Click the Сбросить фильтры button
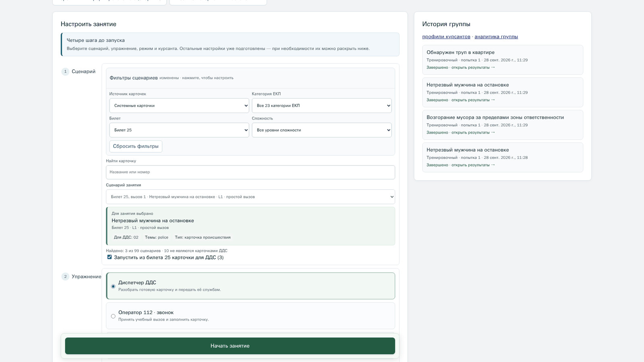This screenshot has width=644, height=362. click(136, 146)
